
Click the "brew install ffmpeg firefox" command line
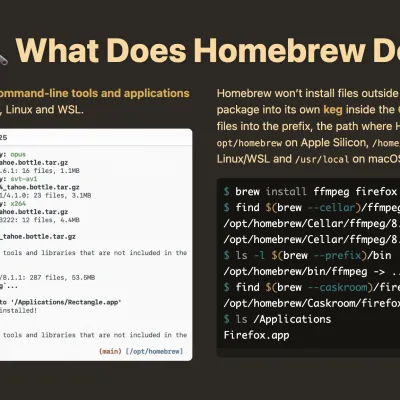(x=310, y=192)
